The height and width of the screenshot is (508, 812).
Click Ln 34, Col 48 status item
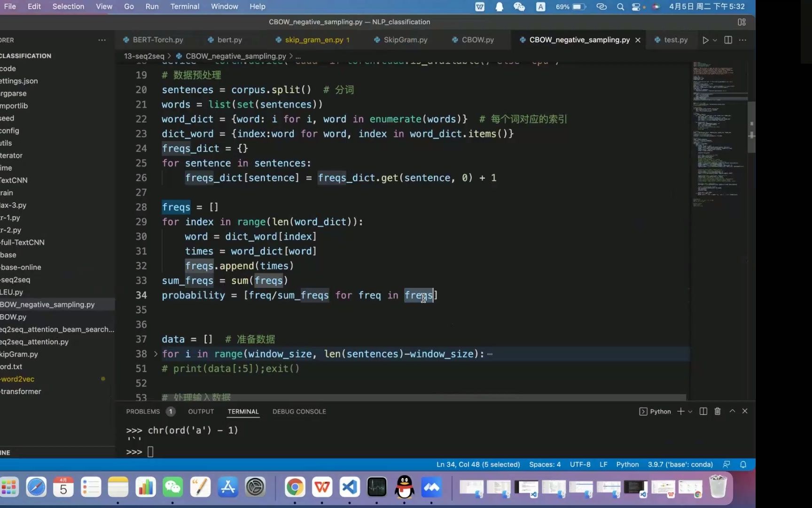(x=478, y=464)
